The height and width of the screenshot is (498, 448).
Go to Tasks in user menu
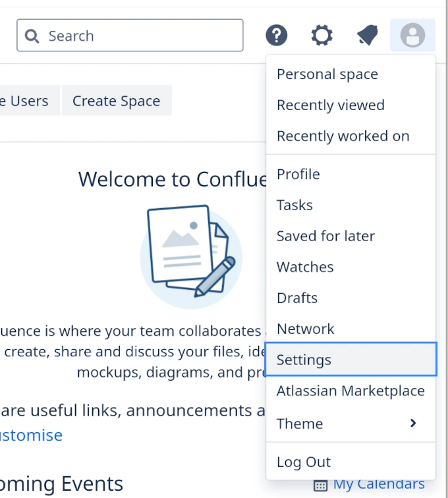point(294,205)
